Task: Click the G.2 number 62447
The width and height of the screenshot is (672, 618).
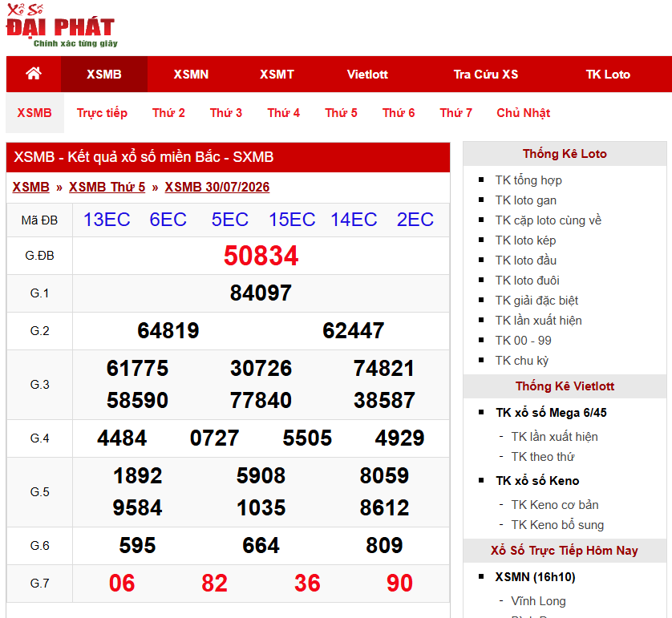Action: pos(353,331)
